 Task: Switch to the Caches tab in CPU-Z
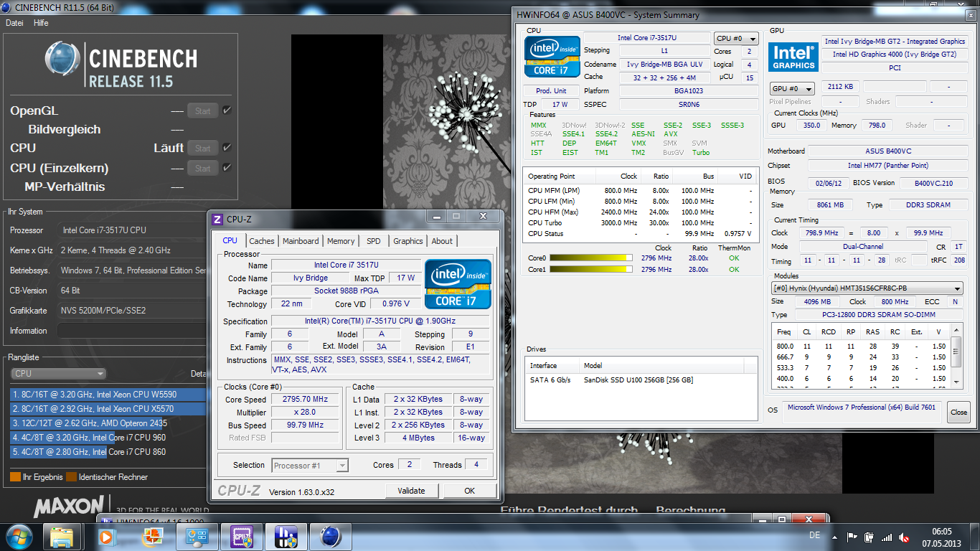point(261,241)
